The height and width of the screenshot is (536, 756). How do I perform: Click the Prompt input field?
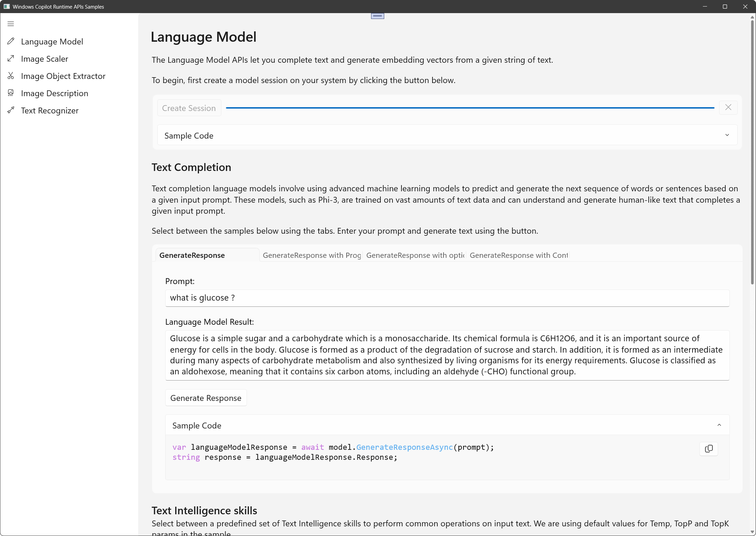(447, 298)
